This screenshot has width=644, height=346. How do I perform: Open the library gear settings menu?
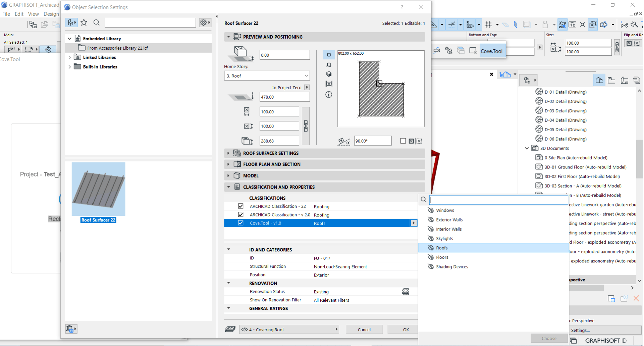205,22
